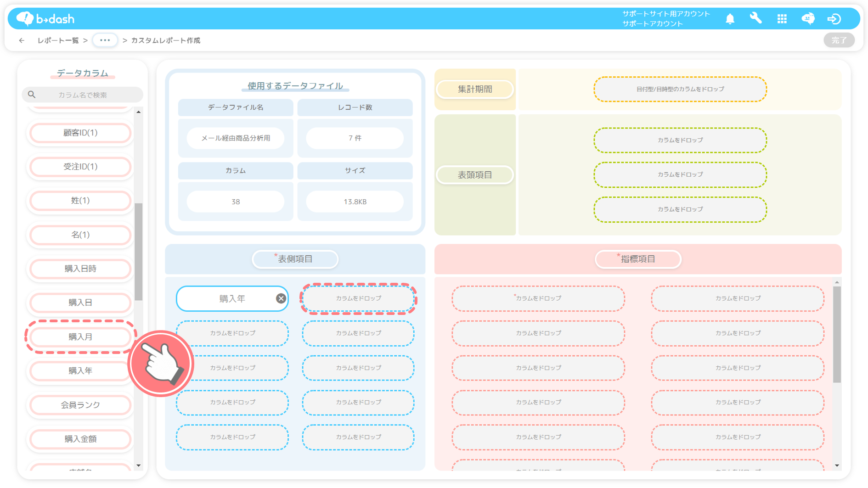Click column list scroll up arrow

click(139, 112)
